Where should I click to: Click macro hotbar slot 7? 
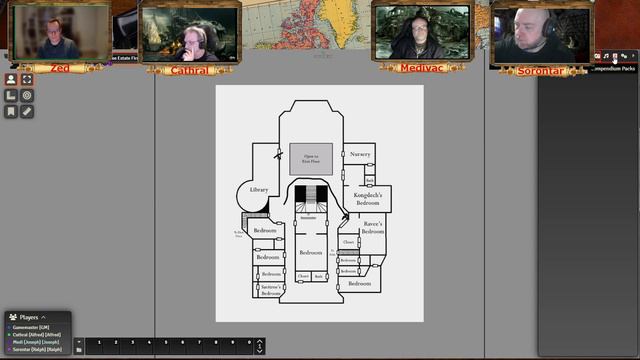pyautogui.click(x=194, y=346)
